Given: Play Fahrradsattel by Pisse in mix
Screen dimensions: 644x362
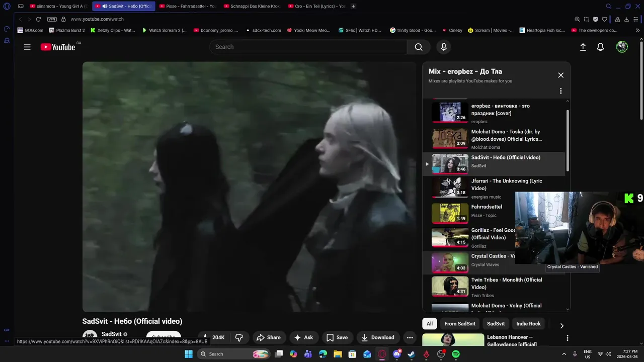Looking at the screenshot, I should point(469,214).
